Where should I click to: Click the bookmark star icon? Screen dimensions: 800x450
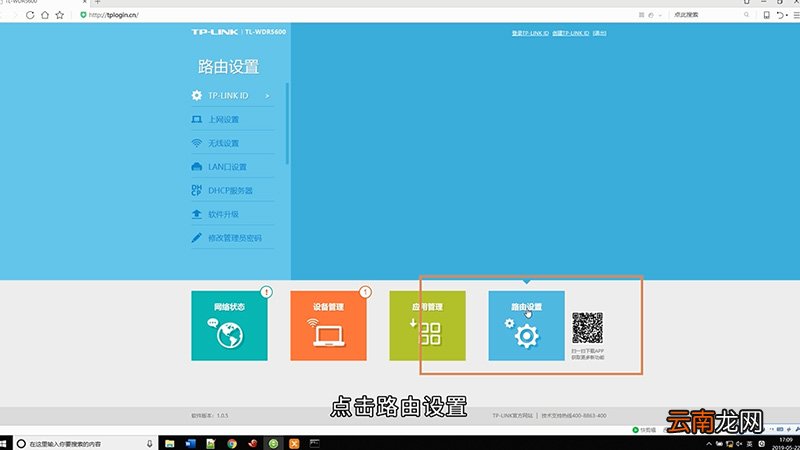point(60,15)
